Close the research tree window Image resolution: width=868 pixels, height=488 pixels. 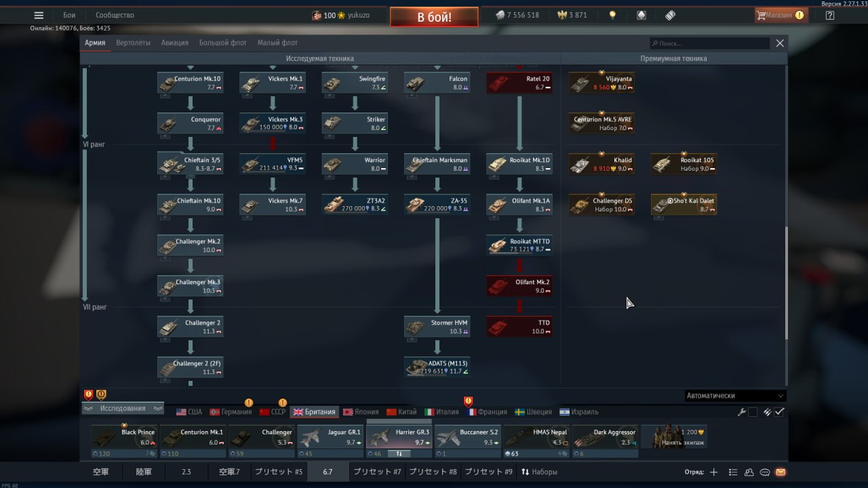(x=780, y=43)
